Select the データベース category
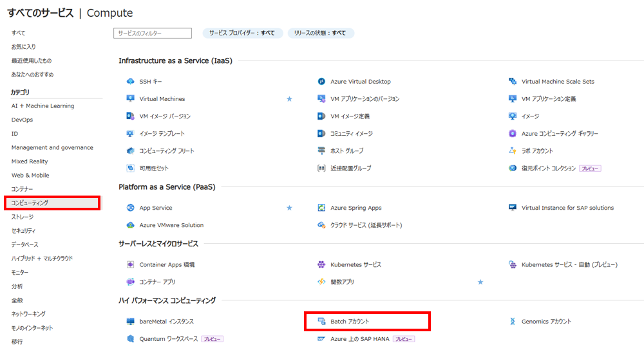 point(24,244)
